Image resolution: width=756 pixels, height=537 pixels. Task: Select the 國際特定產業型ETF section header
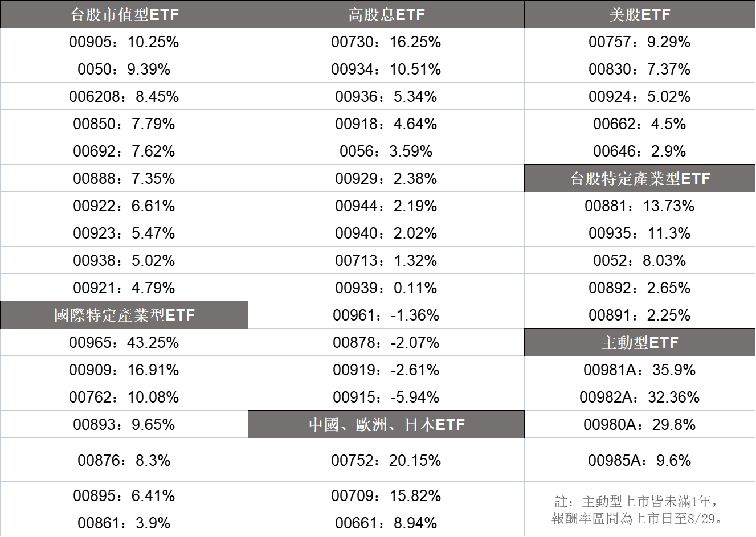tap(124, 315)
